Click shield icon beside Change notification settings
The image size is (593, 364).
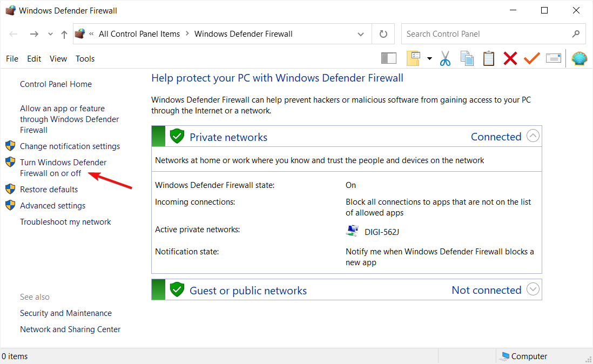click(11, 146)
